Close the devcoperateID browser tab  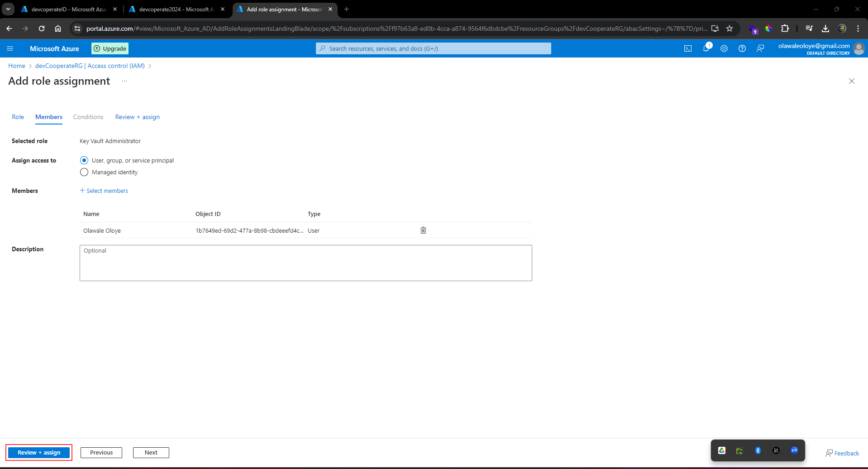115,9
